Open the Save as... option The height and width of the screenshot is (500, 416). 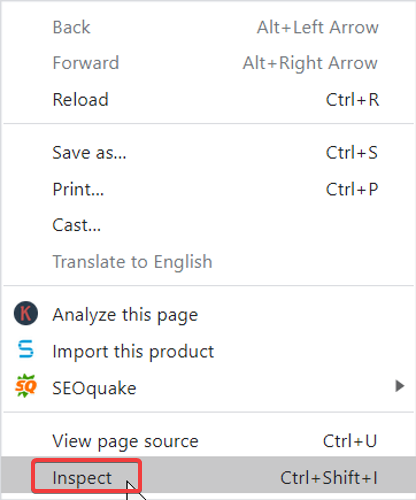[89, 153]
